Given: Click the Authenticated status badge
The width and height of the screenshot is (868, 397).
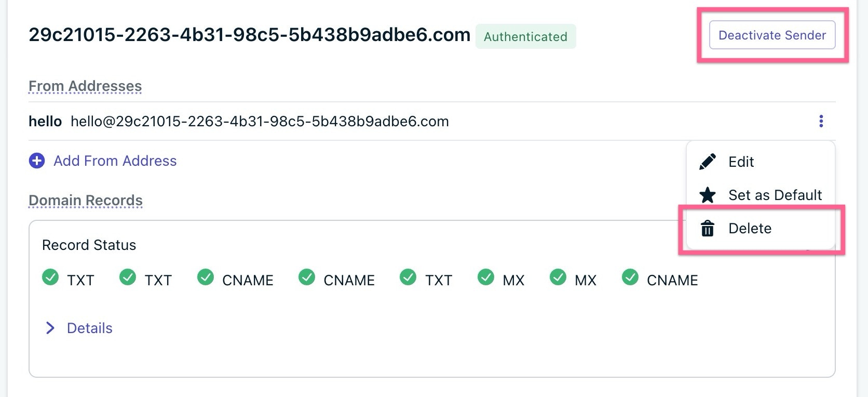Looking at the screenshot, I should (x=525, y=36).
